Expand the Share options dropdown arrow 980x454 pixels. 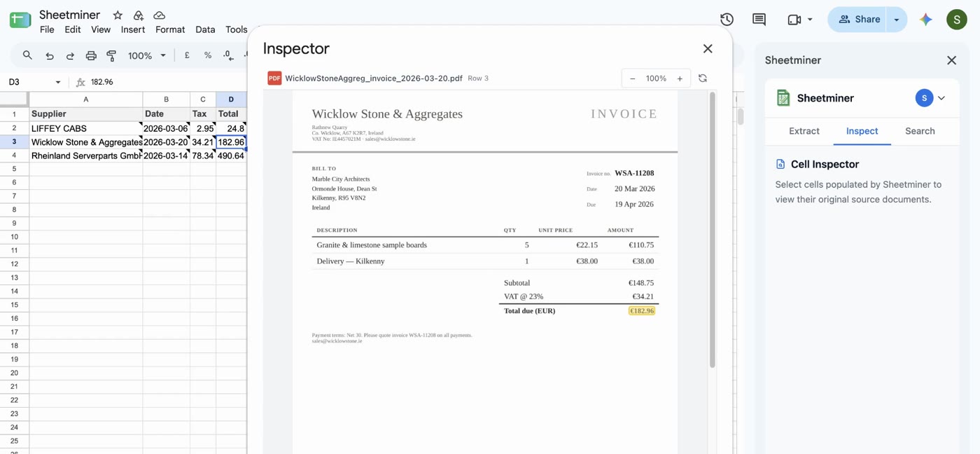coord(897,20)
